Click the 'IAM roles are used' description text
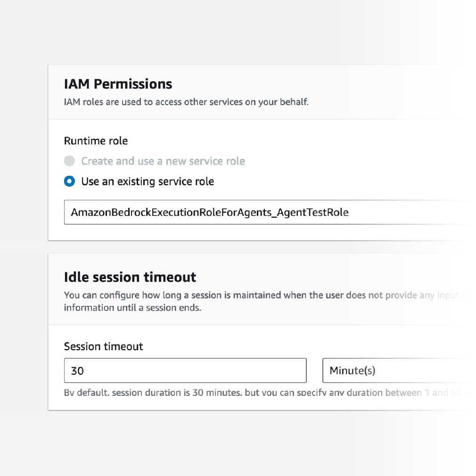The height and width of the screenshot is (476, 476). [186, 102]
